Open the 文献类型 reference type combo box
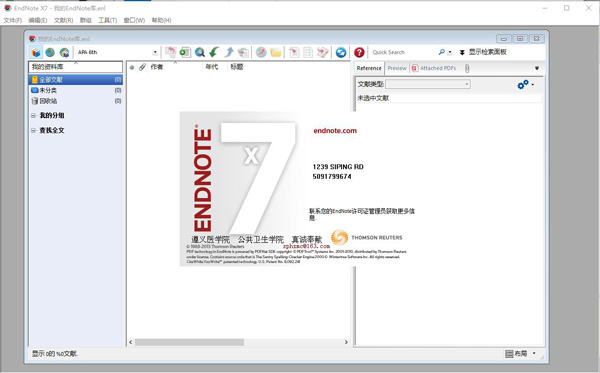This screenshot has height=373, width=600. 428,84
